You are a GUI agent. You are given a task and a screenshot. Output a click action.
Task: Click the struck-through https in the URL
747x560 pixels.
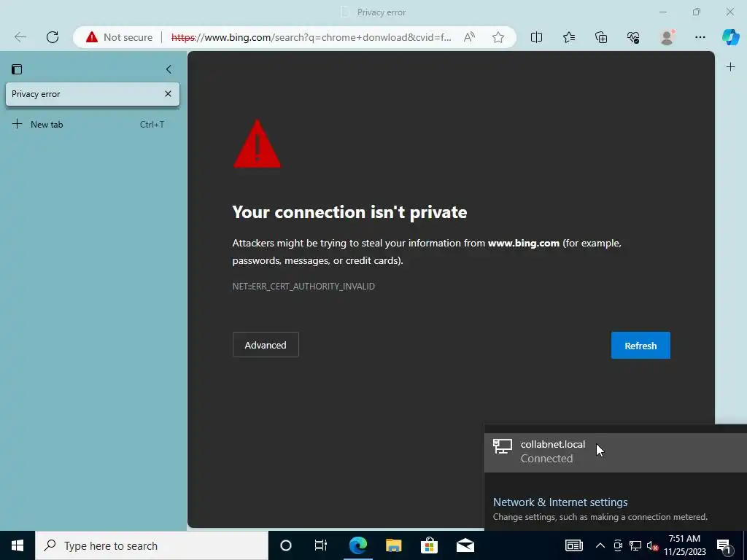[x=183, y=37]
